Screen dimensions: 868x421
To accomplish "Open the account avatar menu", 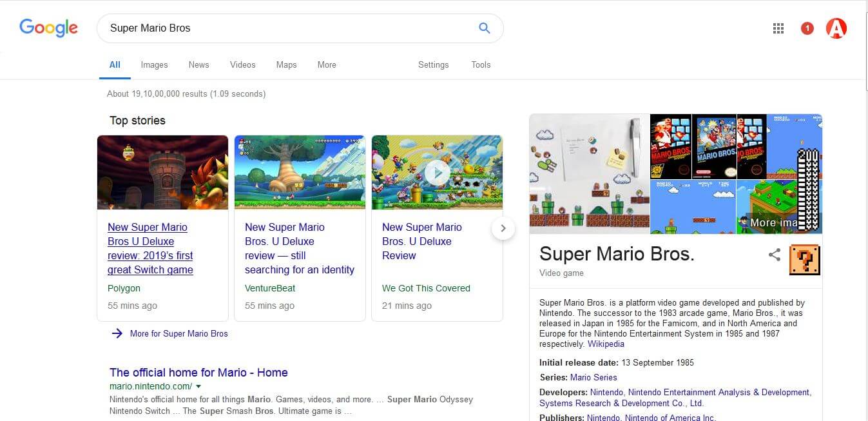I will click(836, 28).
